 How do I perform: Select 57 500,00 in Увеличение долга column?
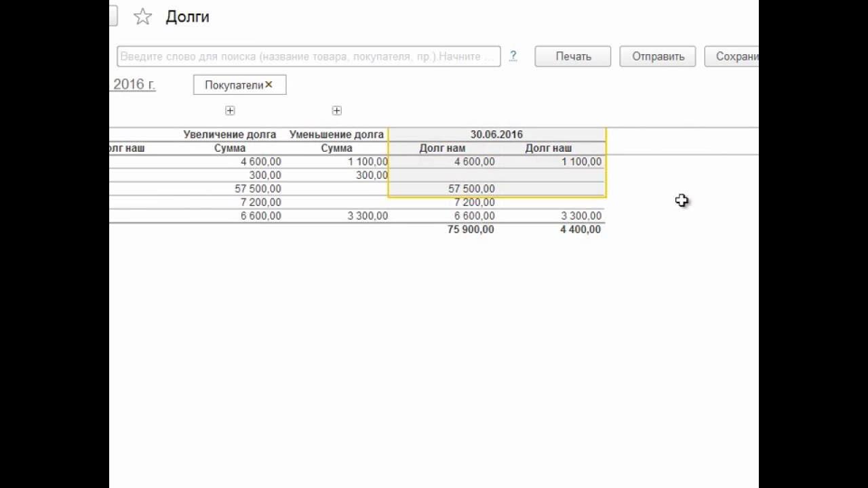(258, 188)
